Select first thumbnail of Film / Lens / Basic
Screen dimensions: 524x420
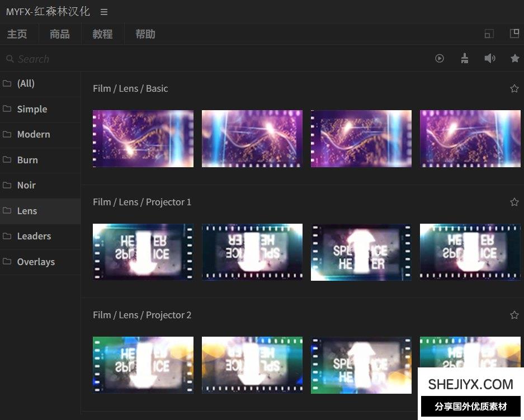click(x=143, y=139)
